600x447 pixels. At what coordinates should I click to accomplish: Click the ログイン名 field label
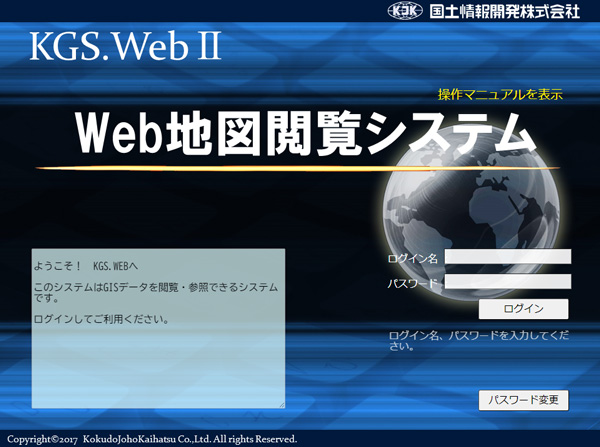[x=412, y=259]
